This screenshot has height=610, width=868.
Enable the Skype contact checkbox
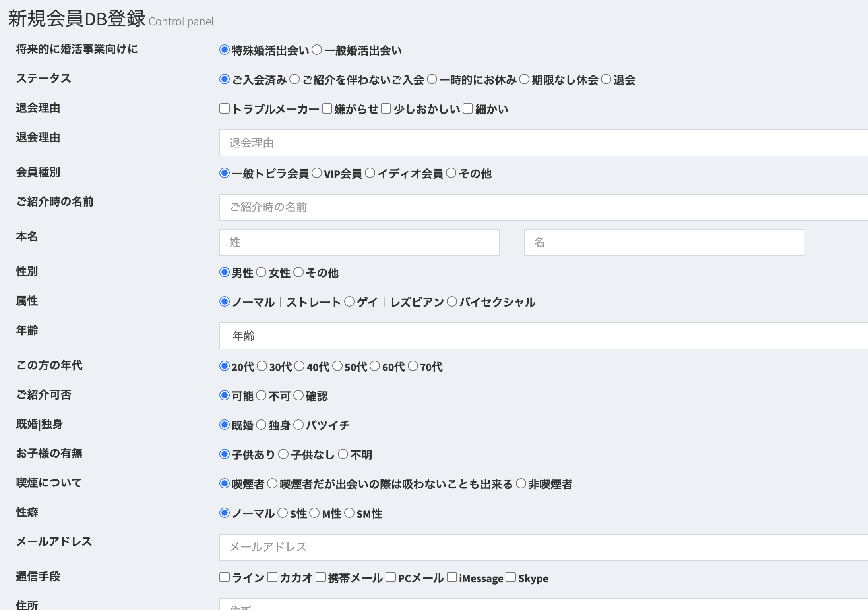(x=511, y=577)
